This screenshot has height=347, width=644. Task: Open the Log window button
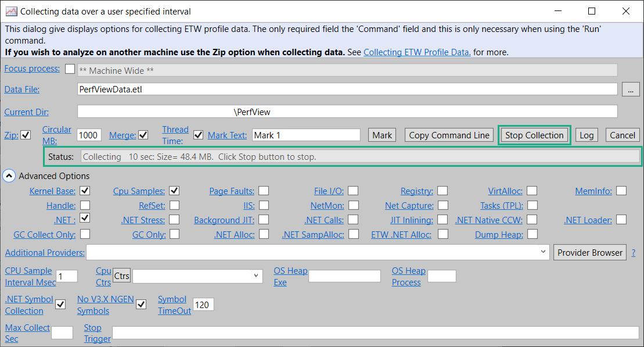click(587, 135)
